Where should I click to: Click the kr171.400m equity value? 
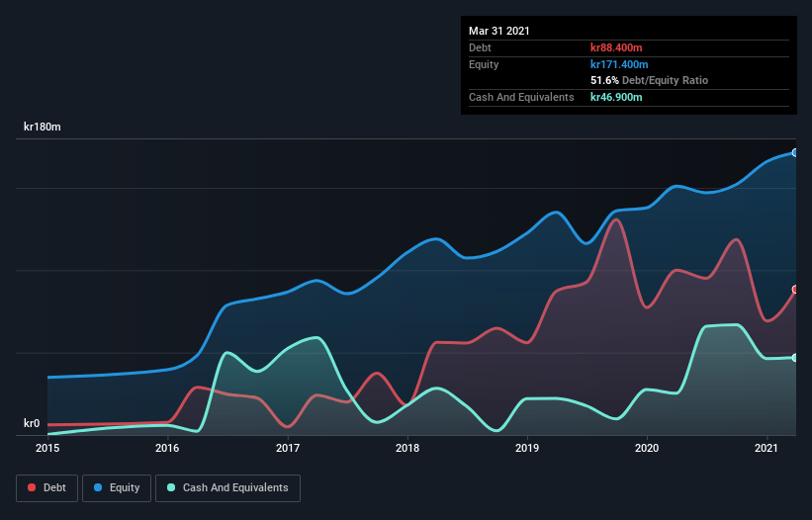pyautogui.click(x=619, y=64)
